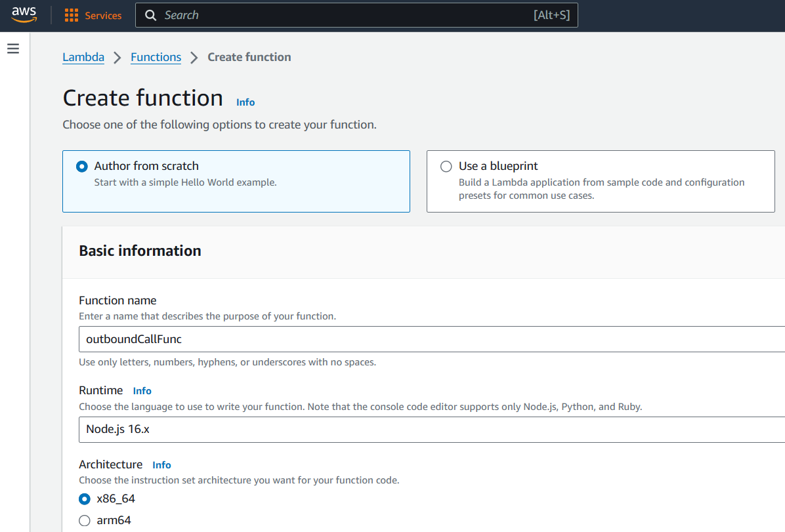Choose x86_64 architecture radio button
This screenshot has width=785, height=532.
click(84, 499)
